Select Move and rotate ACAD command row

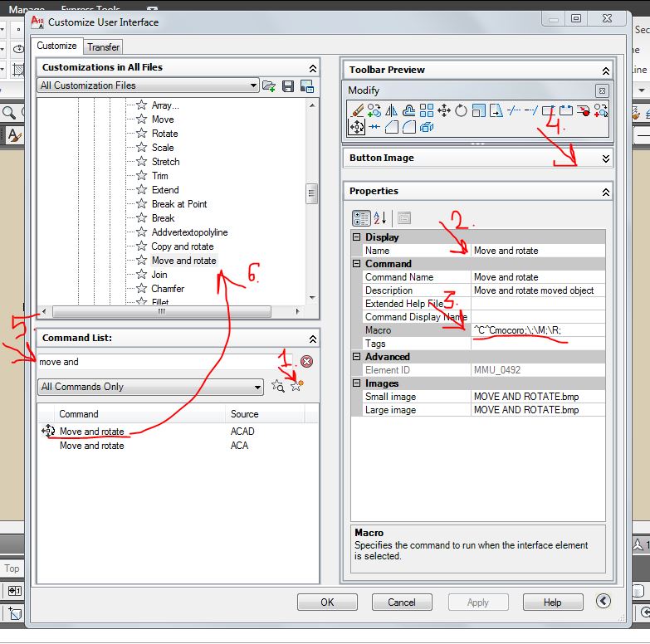coord(178,432)
